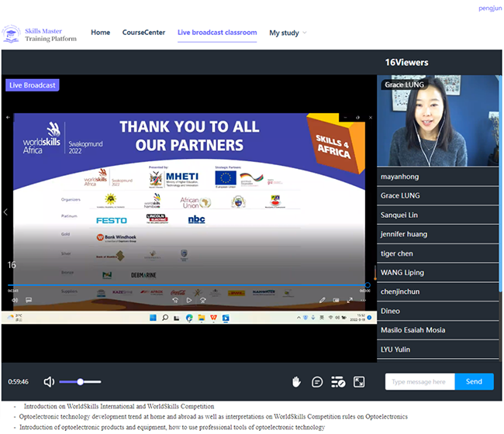Mute the broadcast speaker icon
504x434 pixels.
pos(49,381)
